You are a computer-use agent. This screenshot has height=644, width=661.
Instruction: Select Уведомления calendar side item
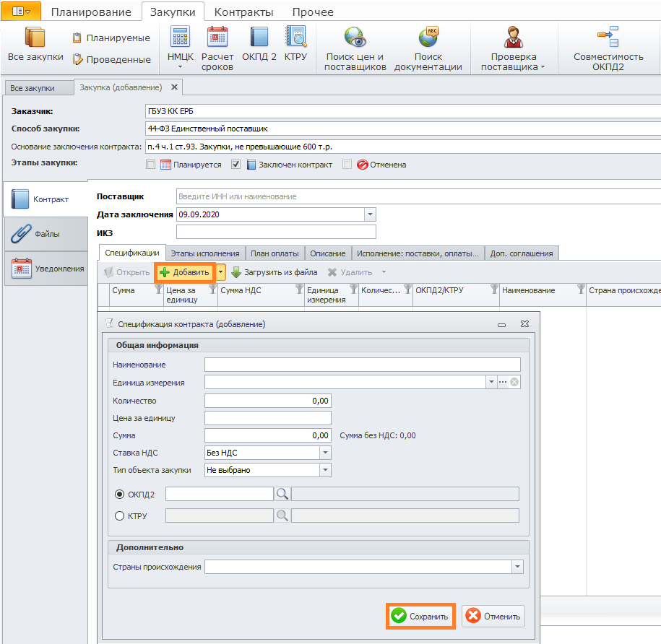coord(46,269)
